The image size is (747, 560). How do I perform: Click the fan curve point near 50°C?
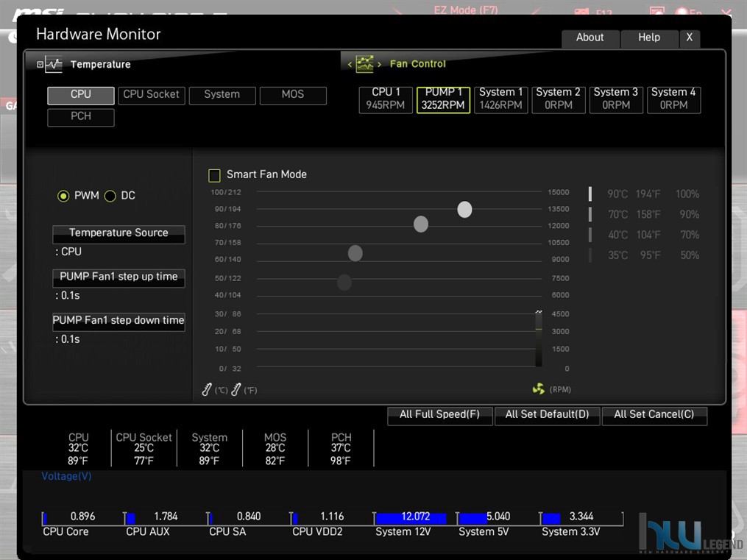click(x=344, y=283)
